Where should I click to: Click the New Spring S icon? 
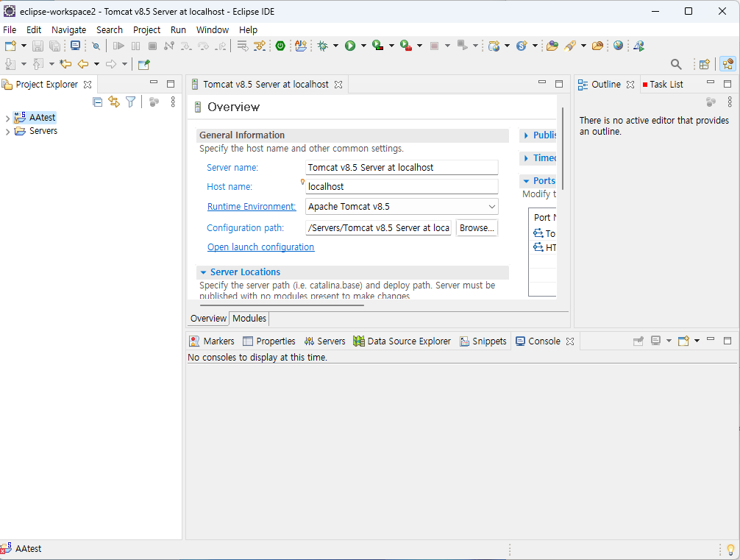522,46
